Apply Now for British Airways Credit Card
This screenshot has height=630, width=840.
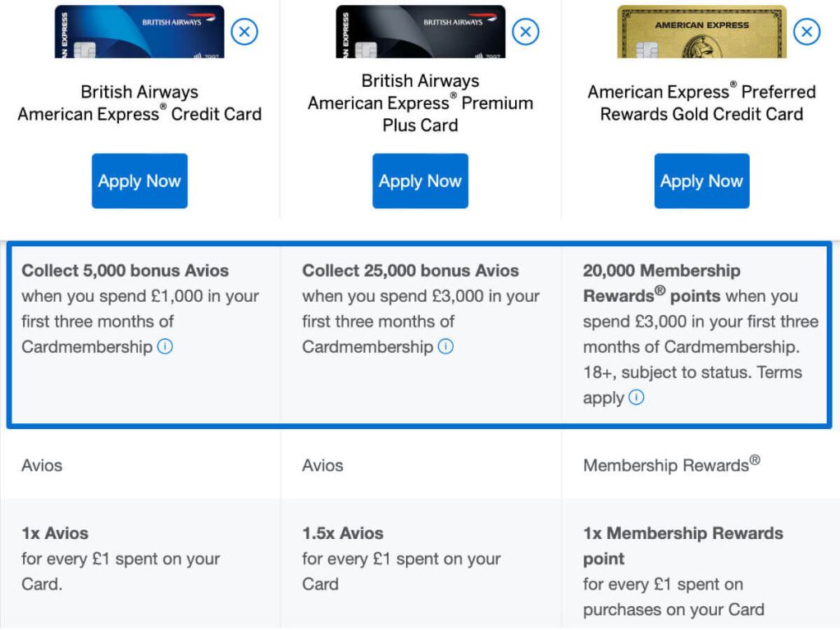point(139,181)
